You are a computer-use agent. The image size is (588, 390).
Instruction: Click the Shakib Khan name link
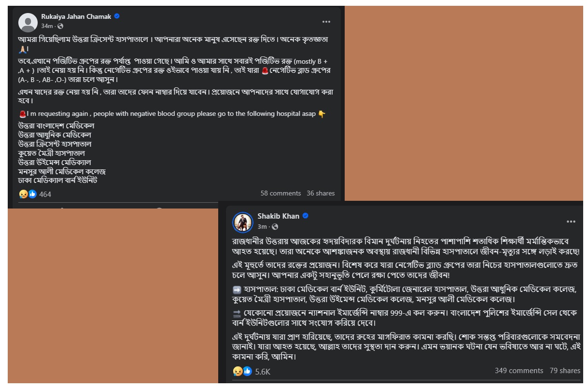(278, 216)
